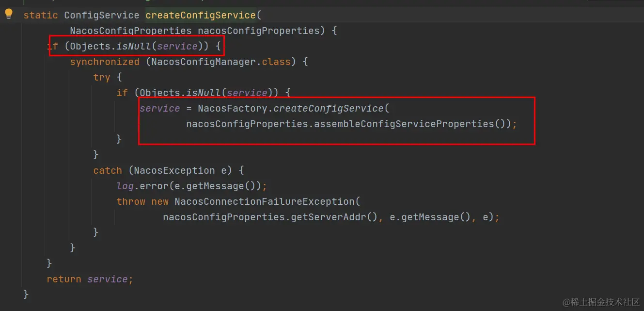Click the synchronized keyword
This screenshot has height=311, width=644.
click(x=105, y=62)
